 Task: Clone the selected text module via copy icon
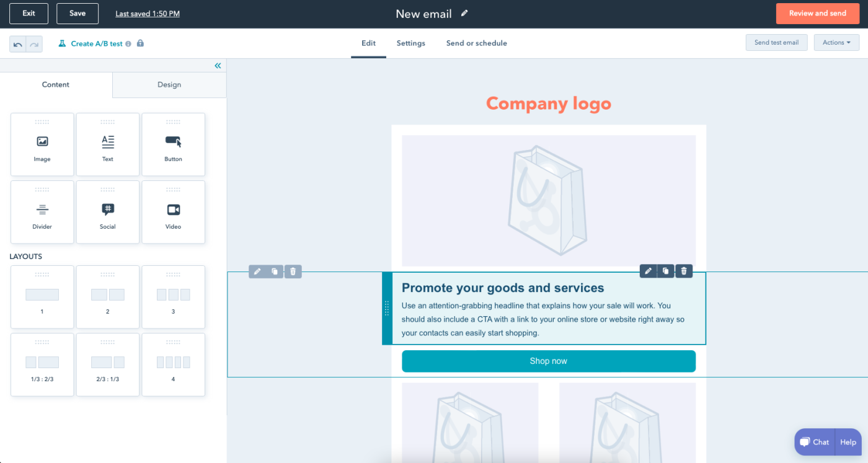click(x=666, y=271)
